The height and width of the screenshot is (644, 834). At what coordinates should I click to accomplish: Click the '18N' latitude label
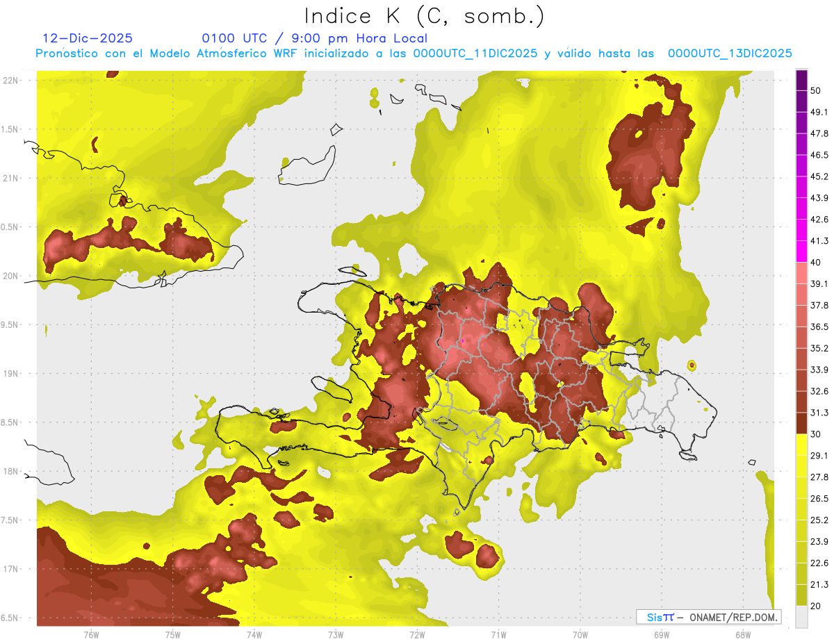10,472
